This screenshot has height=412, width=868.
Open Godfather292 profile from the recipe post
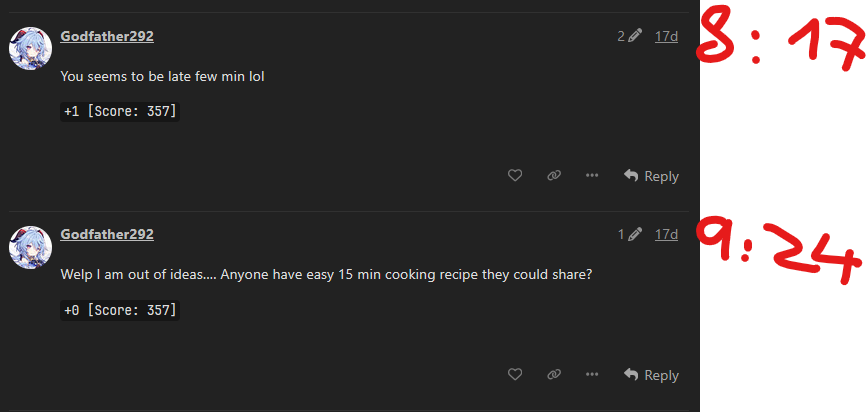(107, 235)
